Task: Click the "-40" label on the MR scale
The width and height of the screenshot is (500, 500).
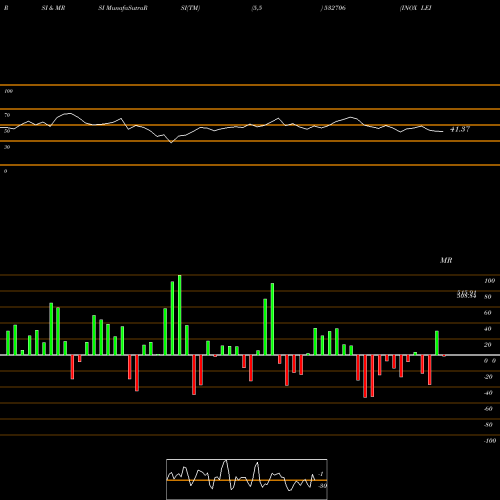Action: click(488, 393)
